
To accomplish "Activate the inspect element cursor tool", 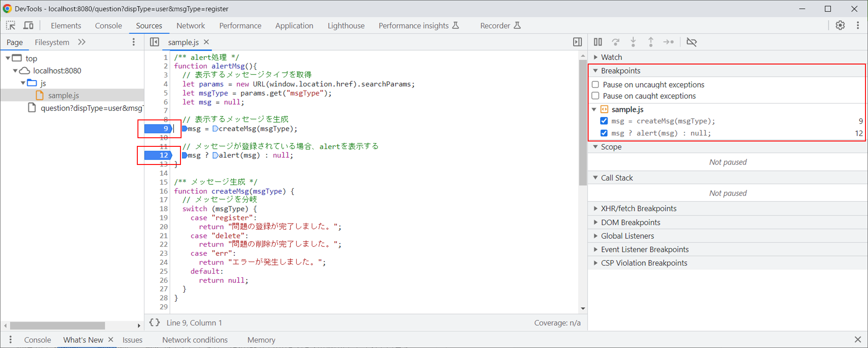I will pyautogui.click(x=10, y=25).
